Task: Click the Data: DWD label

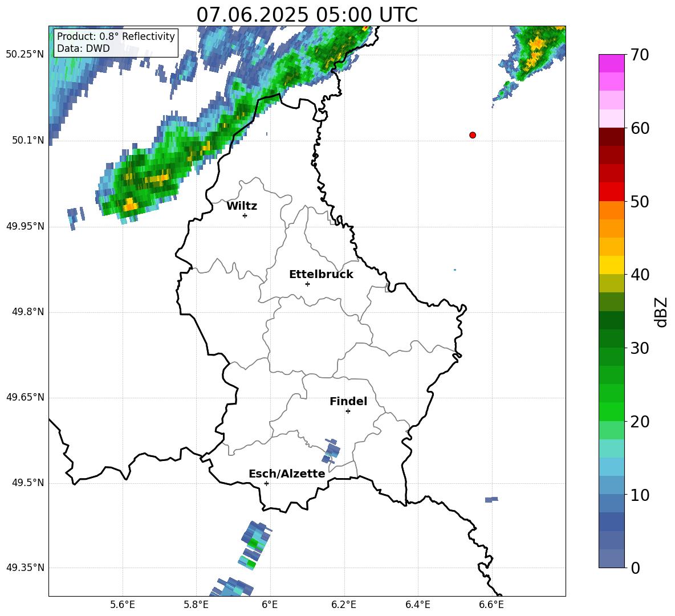Action: (x=83, y=48)
